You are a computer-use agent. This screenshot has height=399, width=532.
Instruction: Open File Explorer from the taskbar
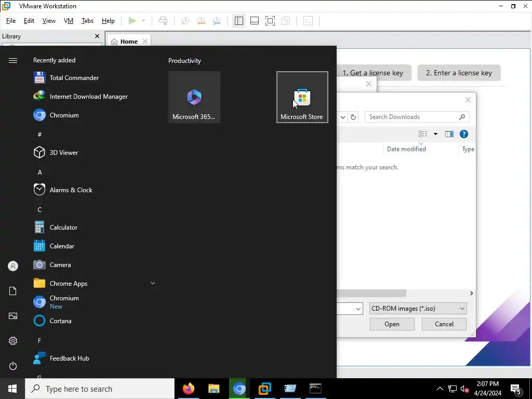tap(214, 389)
